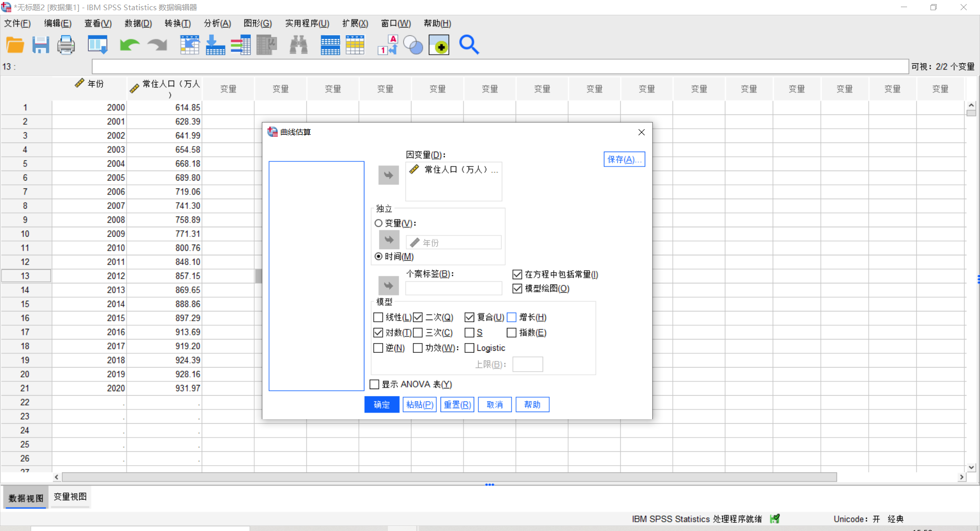
Task: Enable the 指数(E) model checkbox
Action: 511,333
